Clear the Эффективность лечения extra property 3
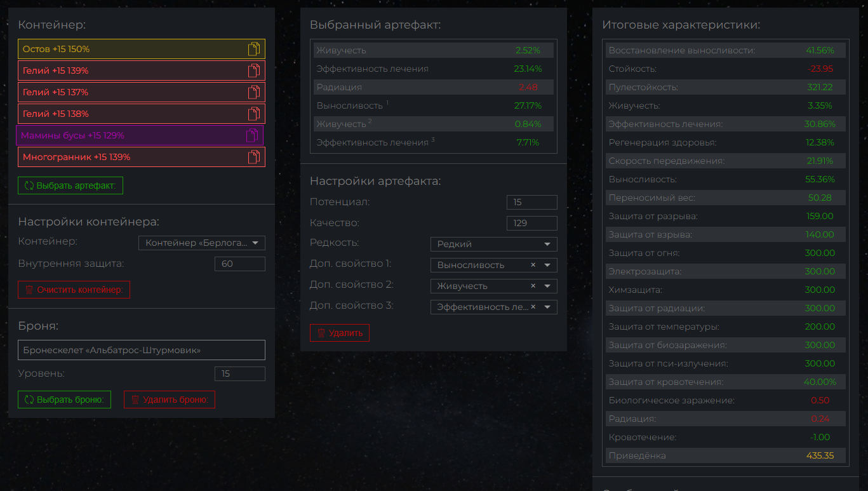The height and width of the screenshot is (491, 868). point(533,307)
